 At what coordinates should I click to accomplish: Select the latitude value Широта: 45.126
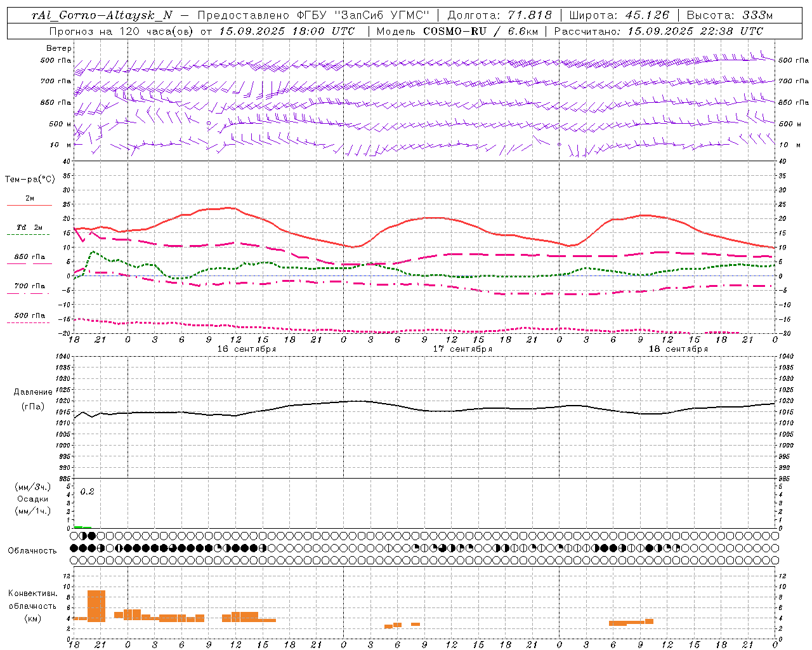tap(619, 16)
